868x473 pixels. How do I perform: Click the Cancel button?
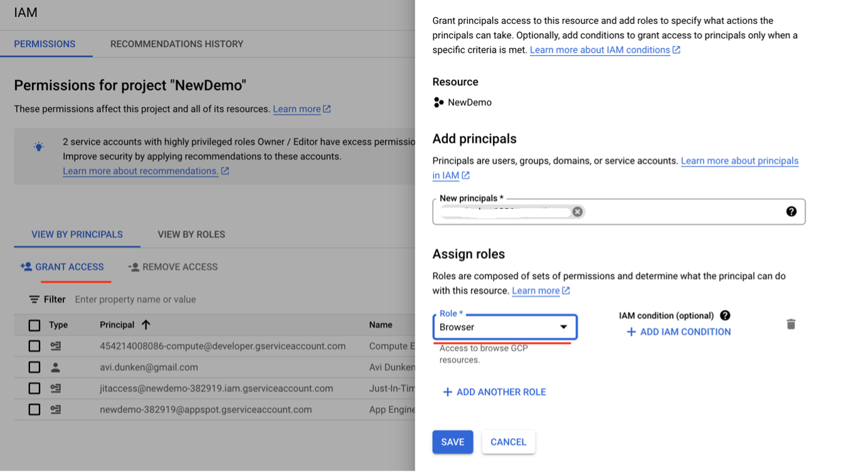[508, 442]
